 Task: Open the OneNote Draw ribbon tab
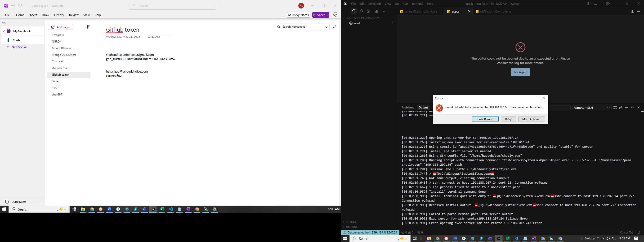coord(45,15)
